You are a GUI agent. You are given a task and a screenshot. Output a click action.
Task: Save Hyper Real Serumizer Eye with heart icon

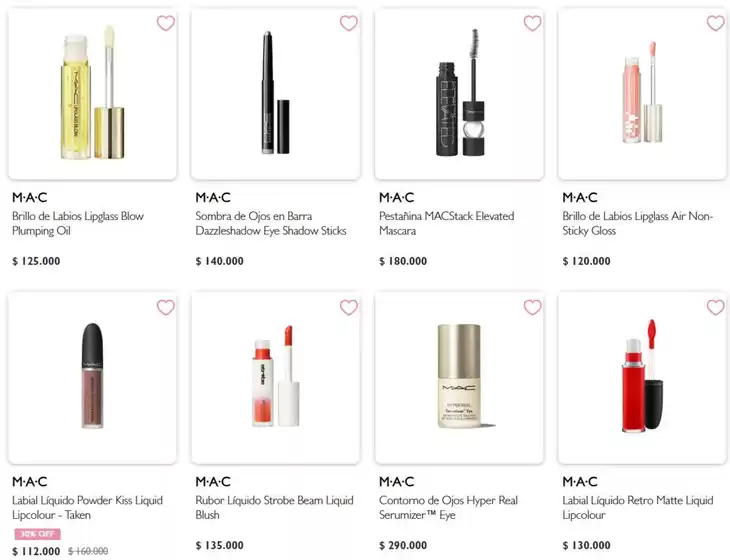532,307
